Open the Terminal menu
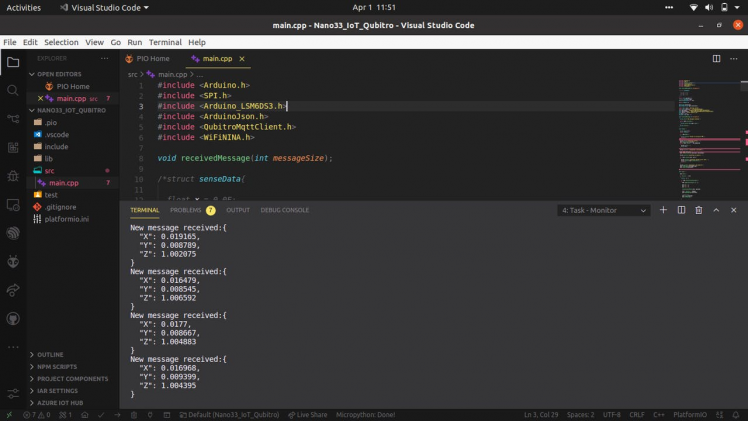The width and height of the screenshot is (748, 421). [165, 43]
